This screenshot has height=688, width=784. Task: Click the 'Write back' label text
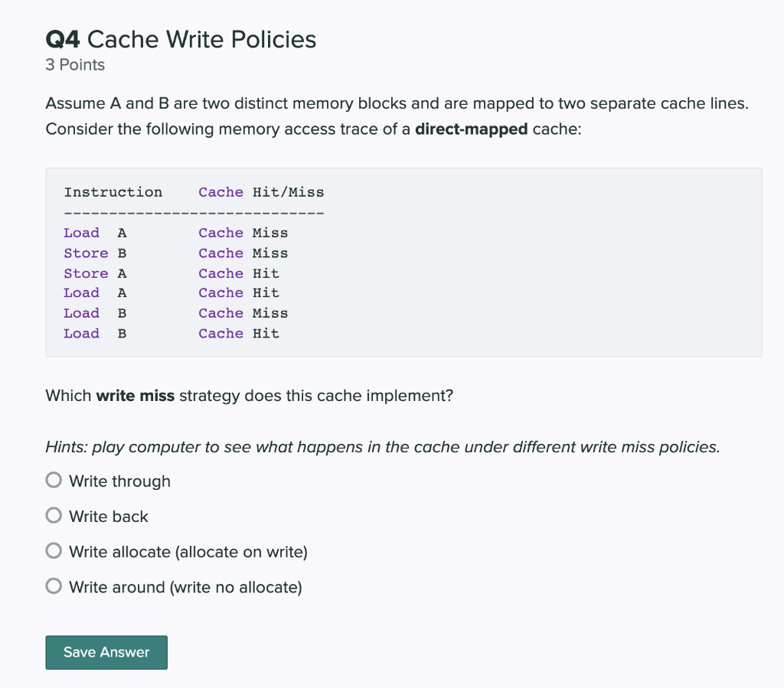click(109, 516)
